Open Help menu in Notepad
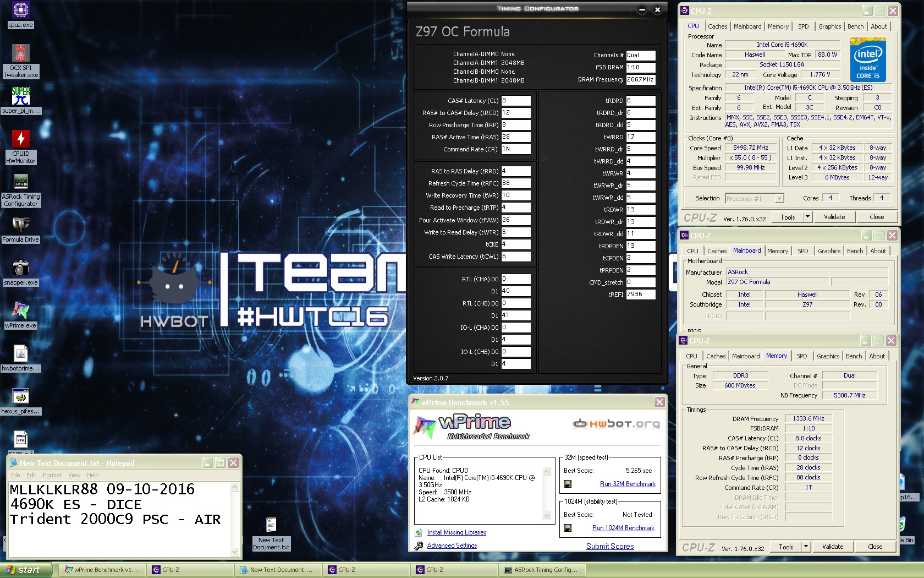The image size is (924, 578). (x=92, y=475)
